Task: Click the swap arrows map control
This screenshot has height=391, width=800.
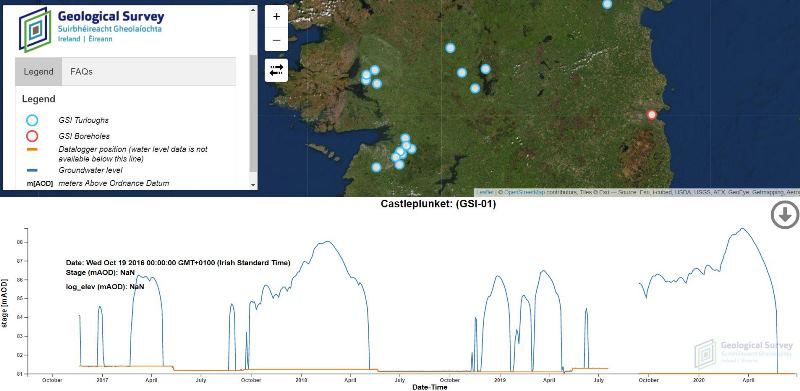Action: 277,70
